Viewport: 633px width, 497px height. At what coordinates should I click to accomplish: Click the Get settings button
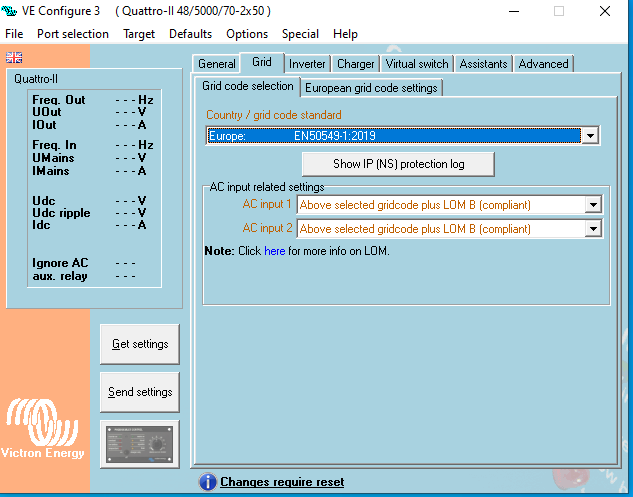pos(140,344)
